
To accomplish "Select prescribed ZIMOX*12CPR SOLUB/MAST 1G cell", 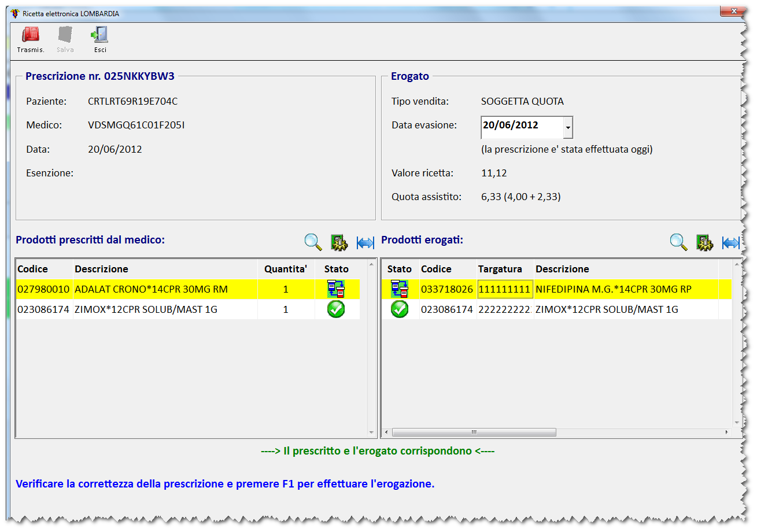I will (x=165, y=309).
